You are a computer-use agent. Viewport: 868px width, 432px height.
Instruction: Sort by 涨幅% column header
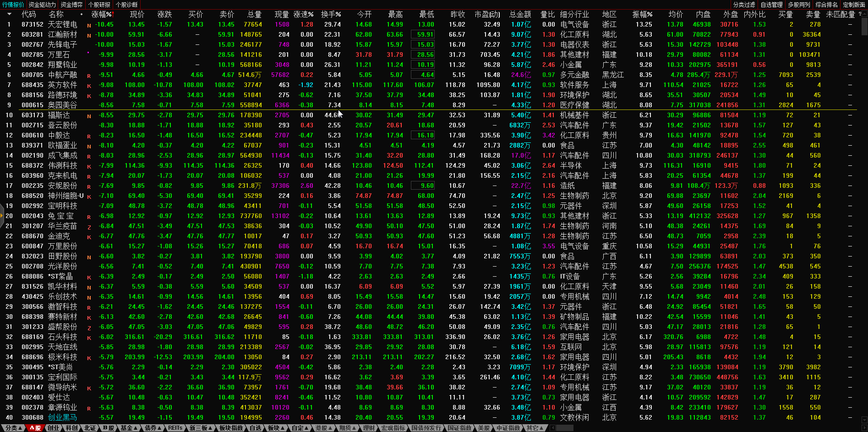click(x=102, y=14)
